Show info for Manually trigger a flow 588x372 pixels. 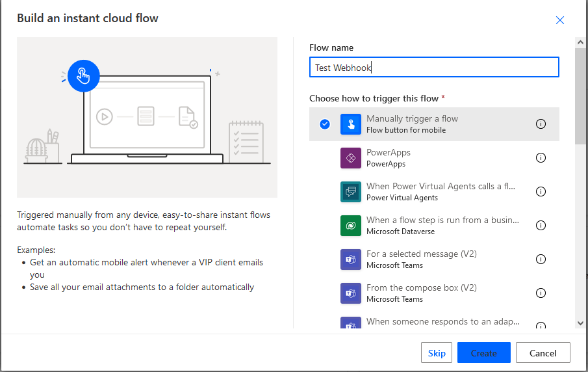541,124
